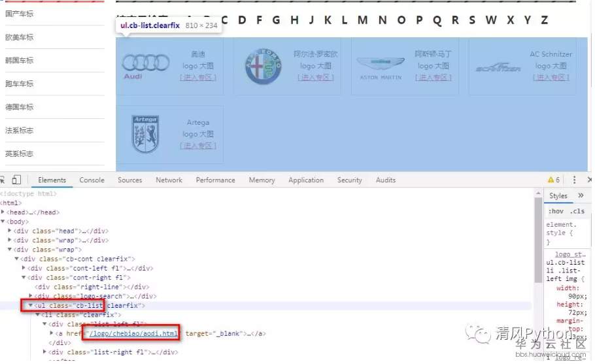Click the AC Schnitzer logo image
This screenshot has width=595, height=364.
coord(498,67)
